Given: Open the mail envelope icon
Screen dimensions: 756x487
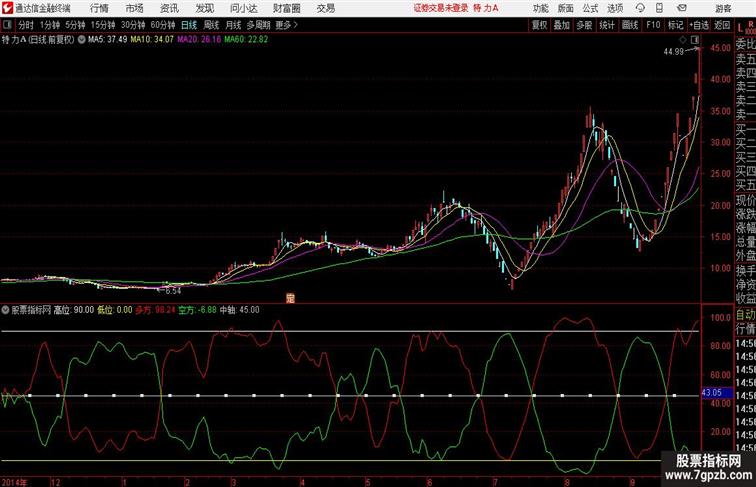Looking at the screenshot, I should pos(682,8).
